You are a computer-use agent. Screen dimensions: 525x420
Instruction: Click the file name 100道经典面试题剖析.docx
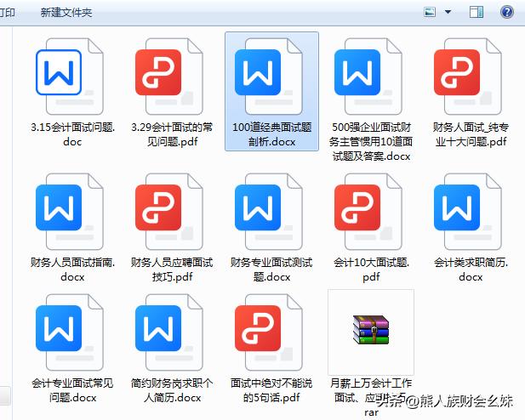point(272,134)
